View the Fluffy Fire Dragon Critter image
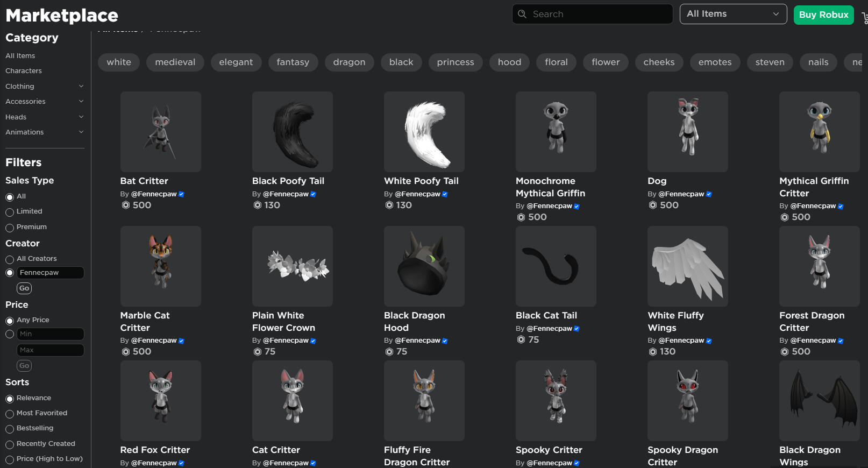The image size is (868, 468). point(424,401)
